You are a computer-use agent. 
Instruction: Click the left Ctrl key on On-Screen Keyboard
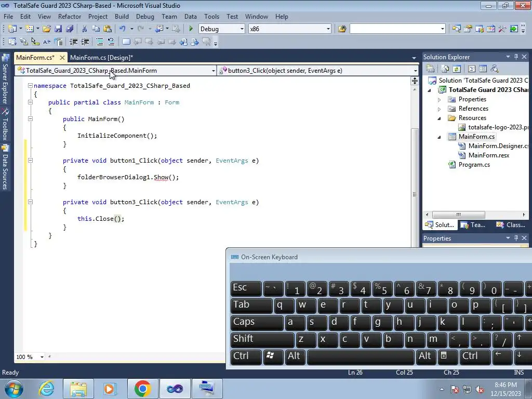tap(246, 356)
